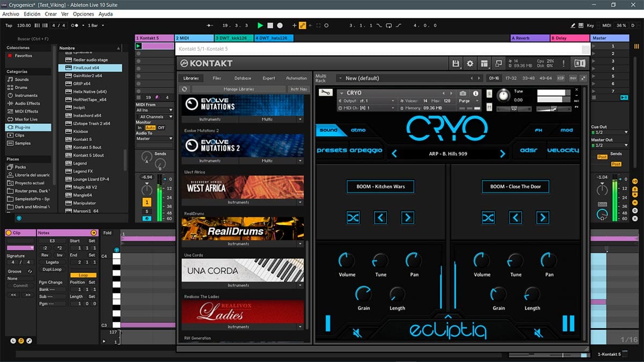This screenshot has height=362, width=644.
Task: Toggle the track 1 activator button
Action: coord(147,202)
